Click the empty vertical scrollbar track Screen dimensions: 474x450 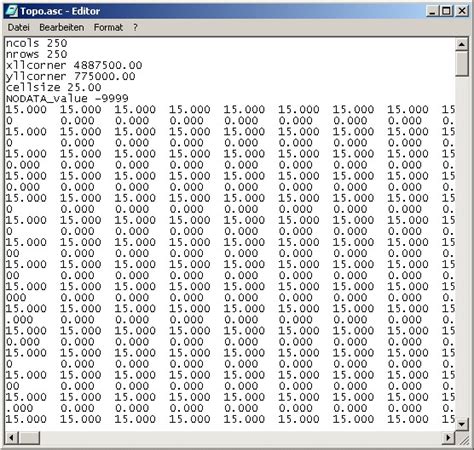tap(462, 247)
